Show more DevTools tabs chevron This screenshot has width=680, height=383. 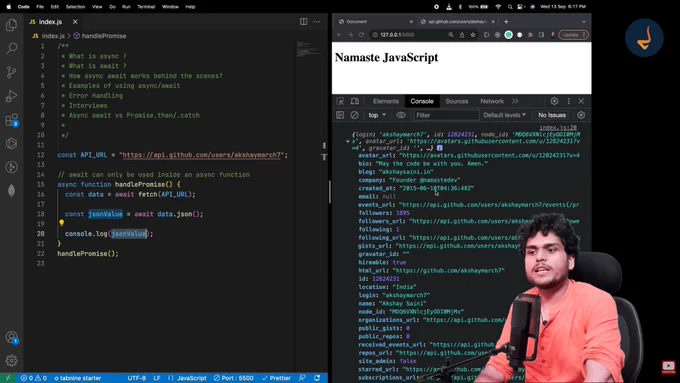click(x=515, y=101)
